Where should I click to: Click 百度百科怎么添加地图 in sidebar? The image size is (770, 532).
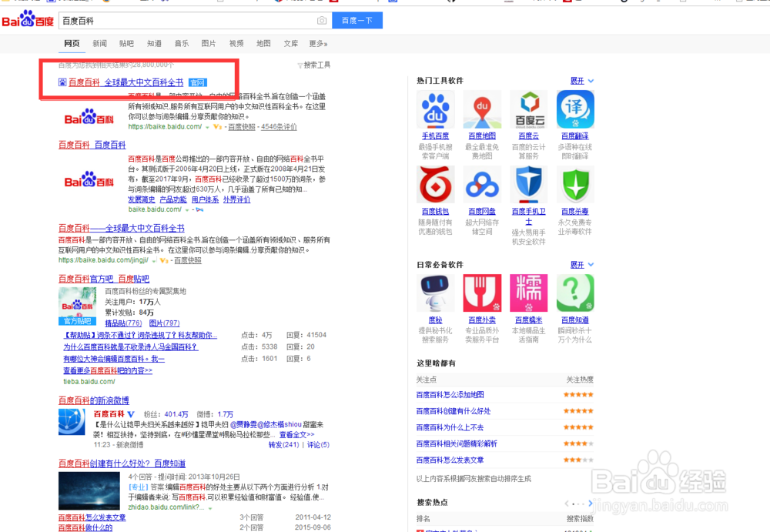[450, 395]
